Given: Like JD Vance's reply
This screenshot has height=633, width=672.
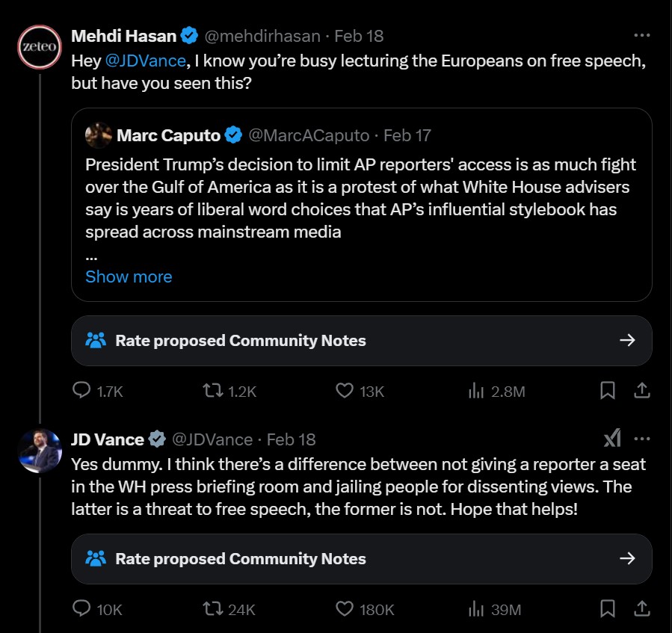Looking at the screenshot, I should click(x=343, y=610).
